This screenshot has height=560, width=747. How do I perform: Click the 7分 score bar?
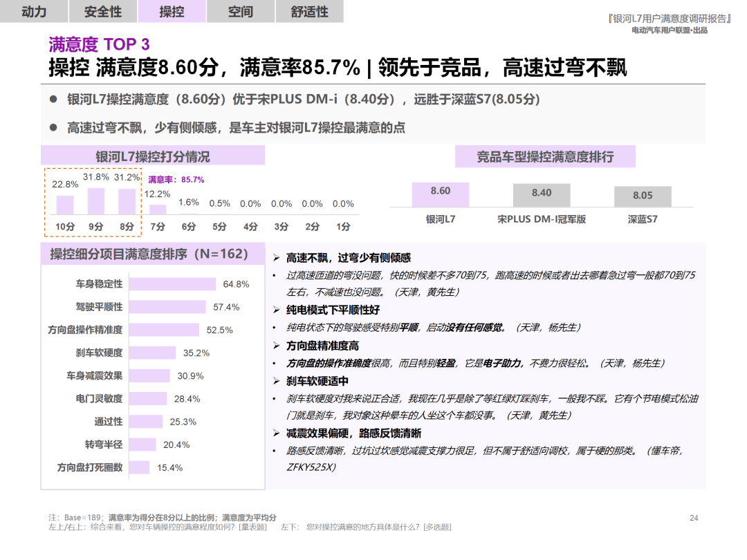coord(158,209)
